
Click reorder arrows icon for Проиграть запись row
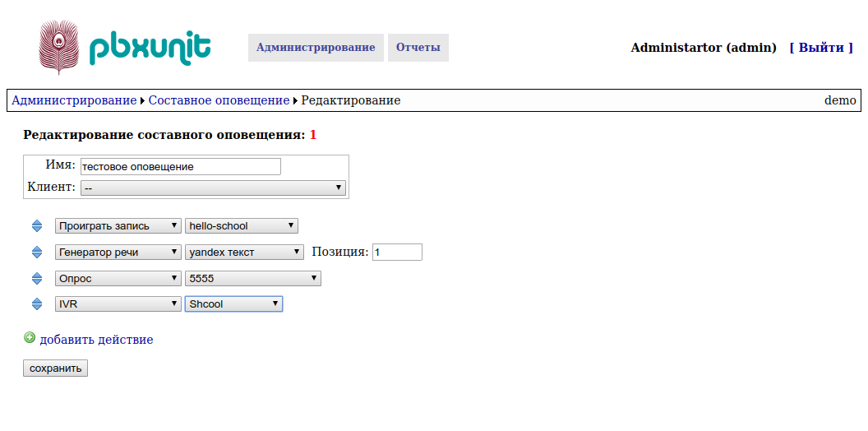(x=37, y=226)
